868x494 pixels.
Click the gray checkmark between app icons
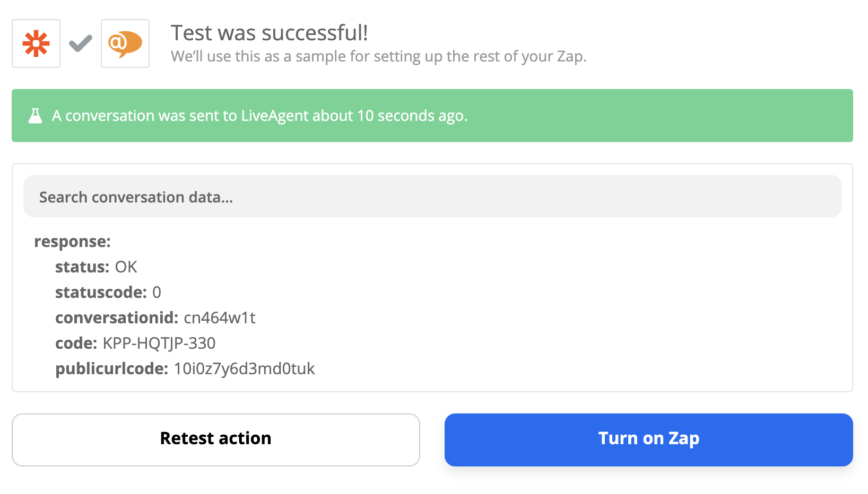click(x=80, y=42)
